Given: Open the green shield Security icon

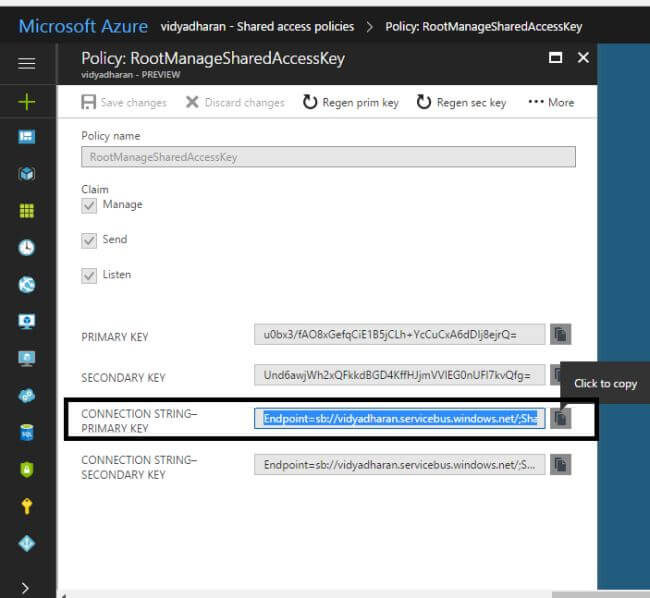Looking at the screenshot, I should point(27,470).
